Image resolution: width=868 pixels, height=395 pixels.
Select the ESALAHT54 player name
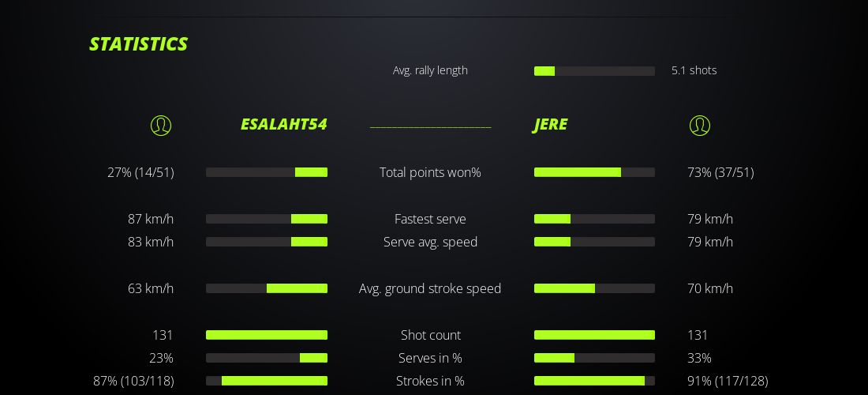pyautogui.click(x=283, y=124)
